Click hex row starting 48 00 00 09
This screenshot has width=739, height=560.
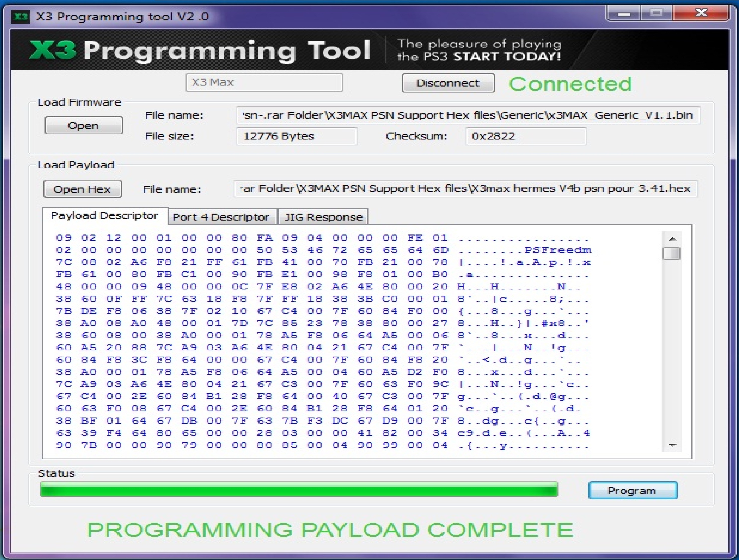click(x=319, y=286)
